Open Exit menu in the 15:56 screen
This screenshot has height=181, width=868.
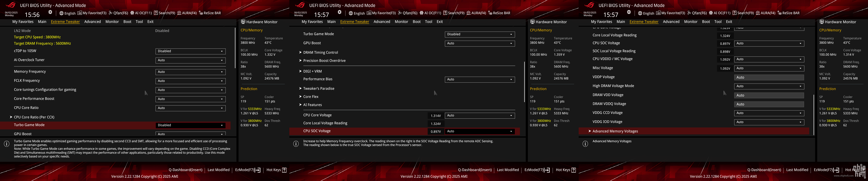pyautogui.click(x=150, y=22)
